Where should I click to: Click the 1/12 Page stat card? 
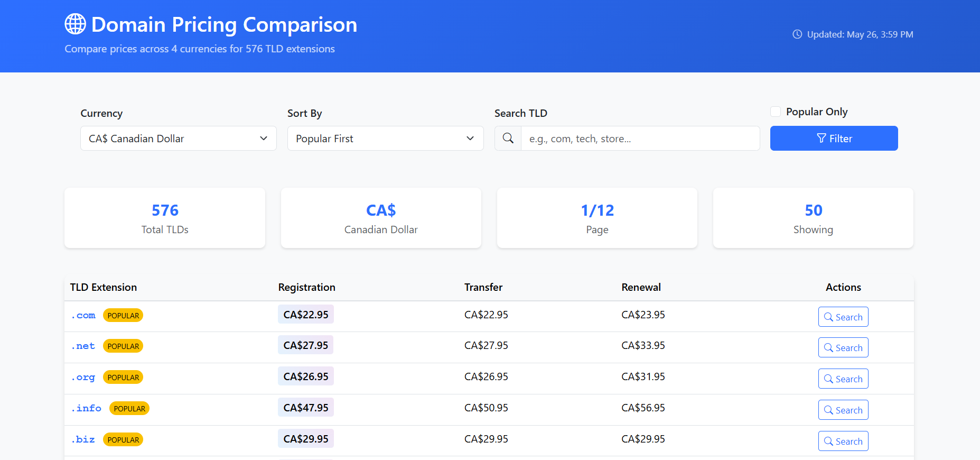[597, 218]
